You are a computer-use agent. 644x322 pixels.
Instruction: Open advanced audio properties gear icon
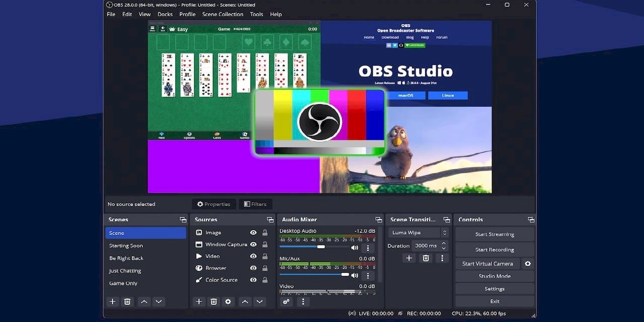point(286,301)
